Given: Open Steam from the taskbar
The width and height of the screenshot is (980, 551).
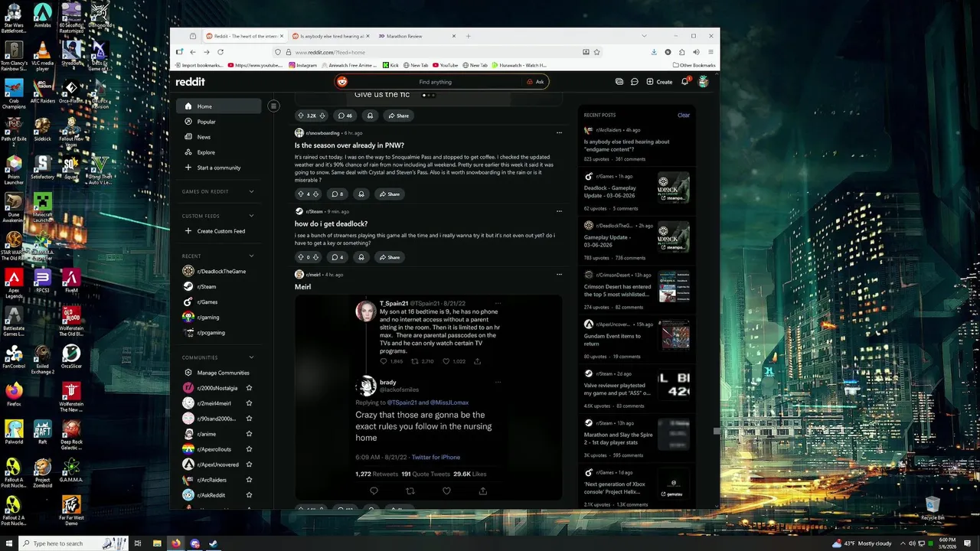Looking at the screenshot, I should pyautogui.click(x=214, y=543).
